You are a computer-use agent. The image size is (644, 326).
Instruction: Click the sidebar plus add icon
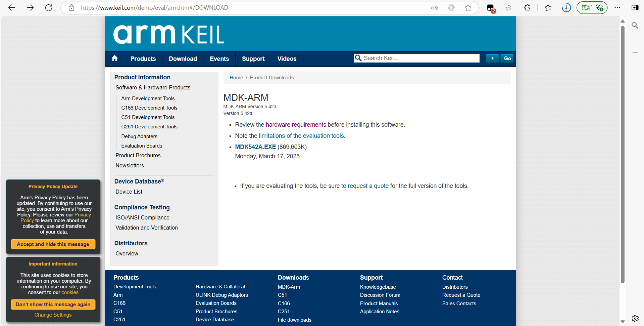635,52
